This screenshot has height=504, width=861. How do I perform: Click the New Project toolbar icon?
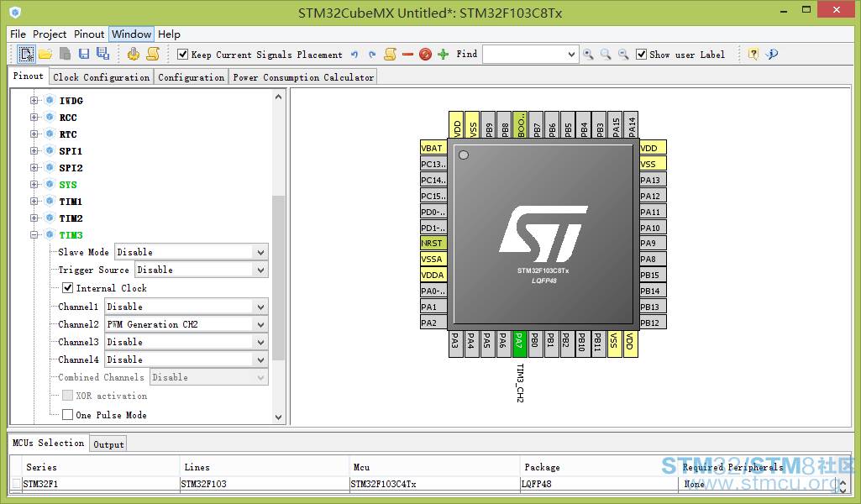[x=26, y=54]
